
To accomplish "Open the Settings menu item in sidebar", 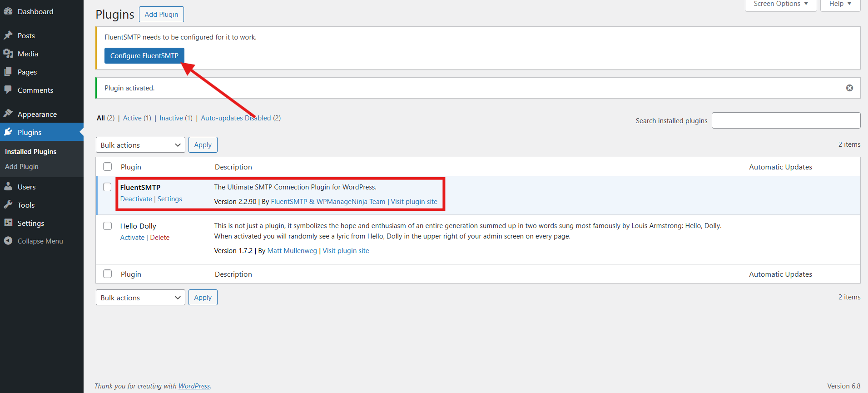I will (42, 223).
